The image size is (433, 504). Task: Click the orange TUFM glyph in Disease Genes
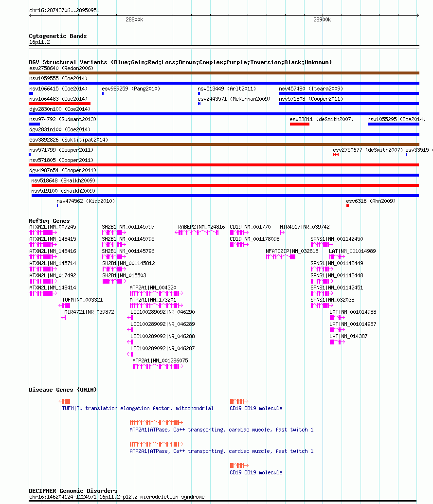pos(64,401)
